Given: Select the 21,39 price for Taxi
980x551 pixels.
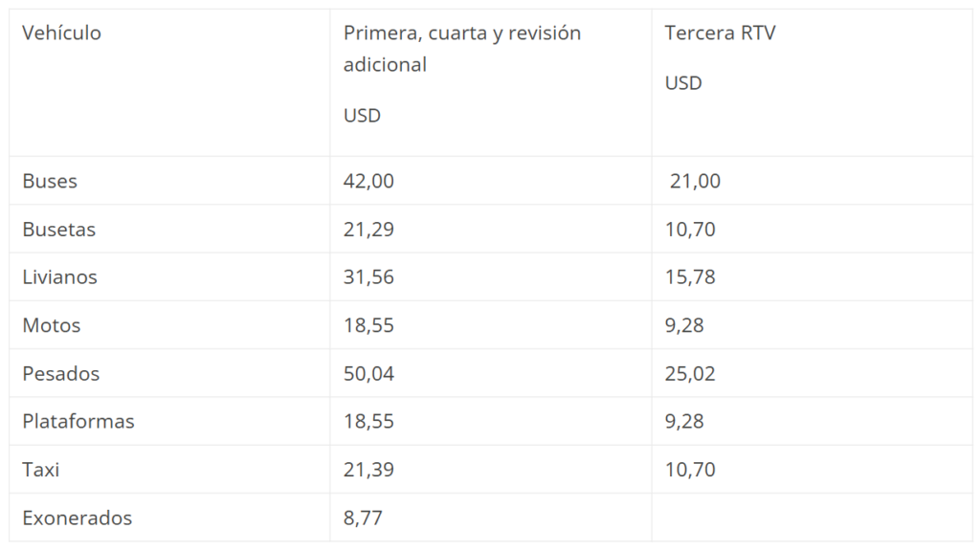Looking at the screenshot, I should (368, 470).
